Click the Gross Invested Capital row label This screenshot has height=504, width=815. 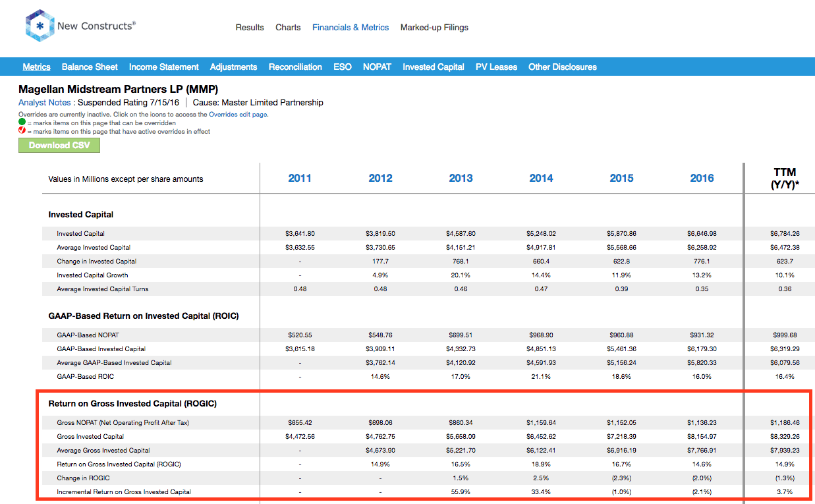90,436
